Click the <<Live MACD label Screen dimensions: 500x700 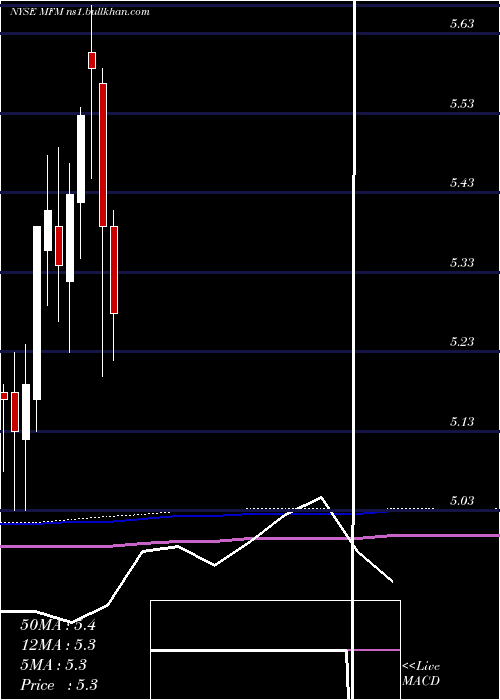click(x=421, y=674)
